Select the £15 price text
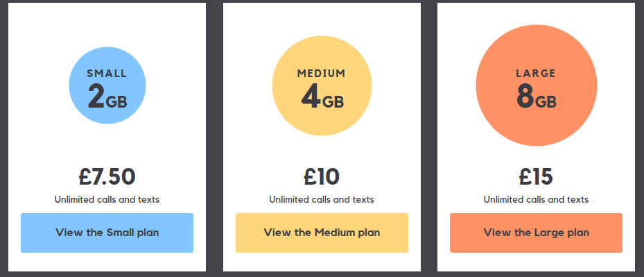Viewport: 644px width, 277px height. 537,176
